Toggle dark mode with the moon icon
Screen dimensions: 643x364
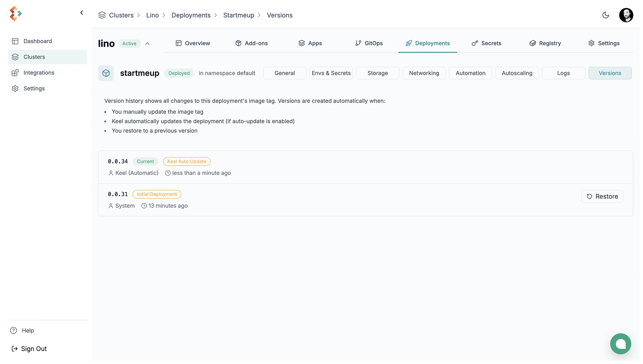point(605,15)
